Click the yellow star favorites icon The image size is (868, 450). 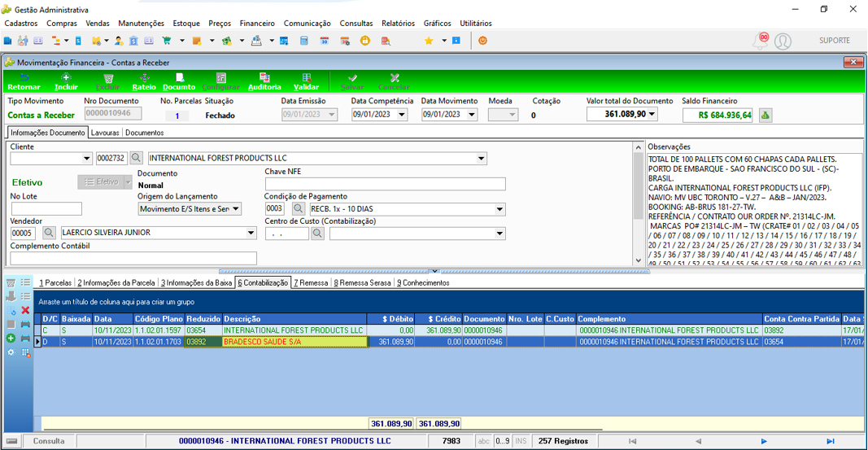click(429, 41)
